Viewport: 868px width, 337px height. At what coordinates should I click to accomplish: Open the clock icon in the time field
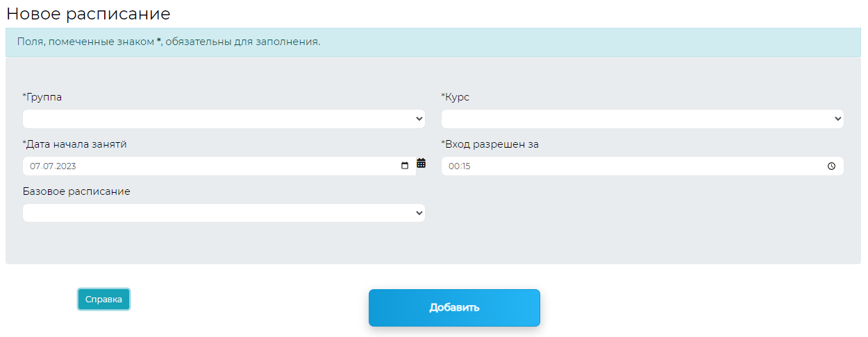[x=831, y=166]
